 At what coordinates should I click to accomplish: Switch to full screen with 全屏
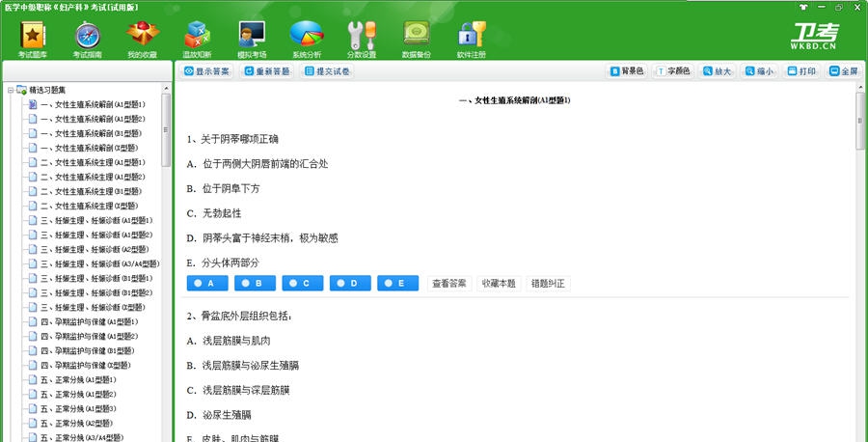pyautogui.click(x=844, y=71)
